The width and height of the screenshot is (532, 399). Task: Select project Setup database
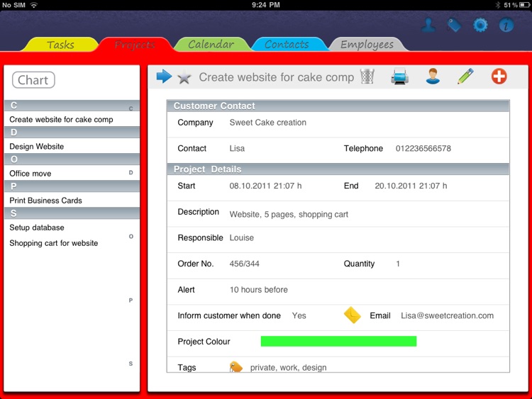tap(72, 227)
